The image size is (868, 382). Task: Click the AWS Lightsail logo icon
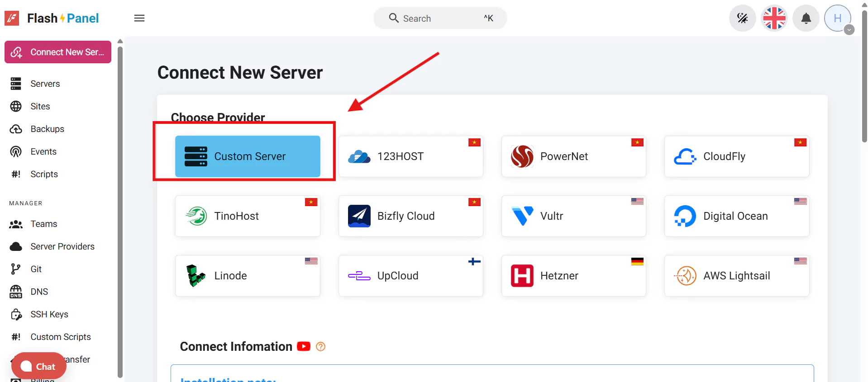click(685, 276)
